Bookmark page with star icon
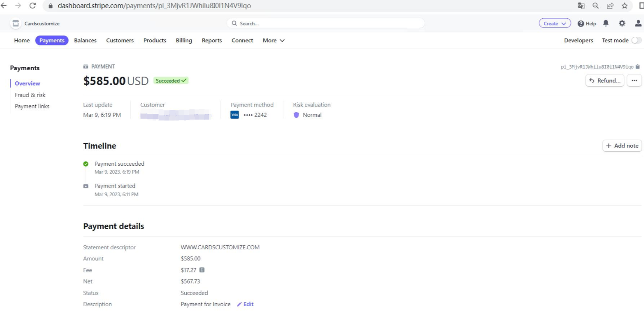The image size is (644, 319). coord(624,6)
